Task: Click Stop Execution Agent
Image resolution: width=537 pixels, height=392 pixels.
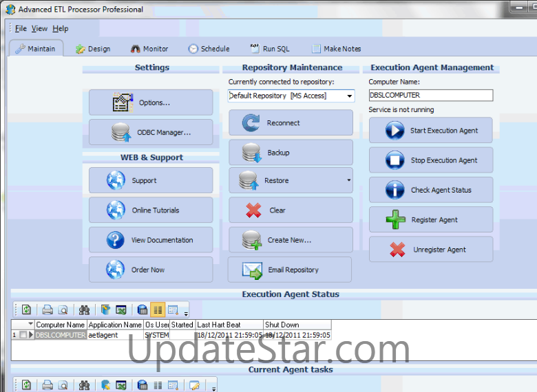Action: click(x=431, y=160)
